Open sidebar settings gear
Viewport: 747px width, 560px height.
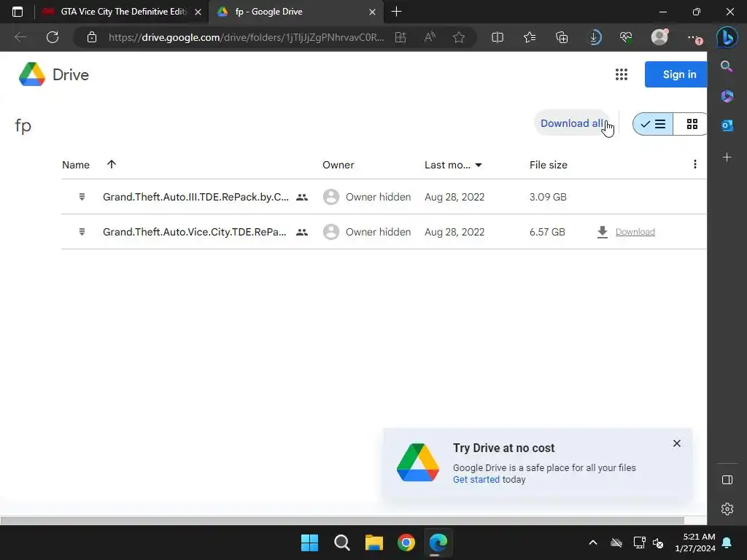(727, 509)
